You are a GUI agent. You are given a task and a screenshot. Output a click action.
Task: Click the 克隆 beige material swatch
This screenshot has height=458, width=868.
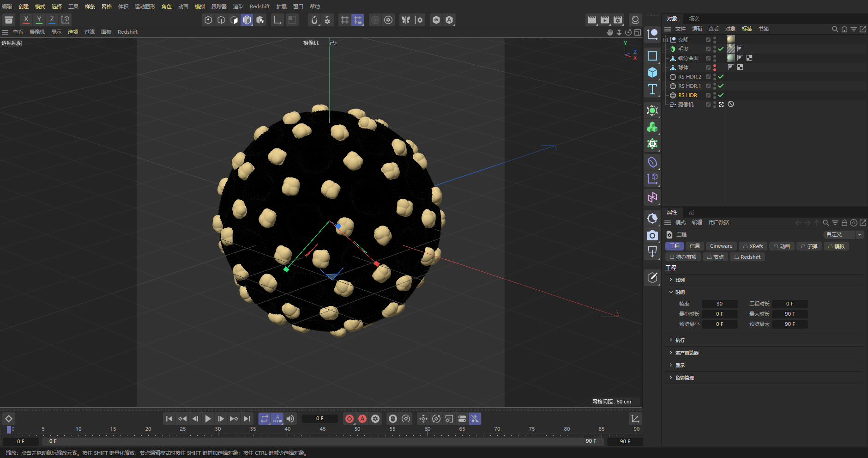tap(731, 39)
